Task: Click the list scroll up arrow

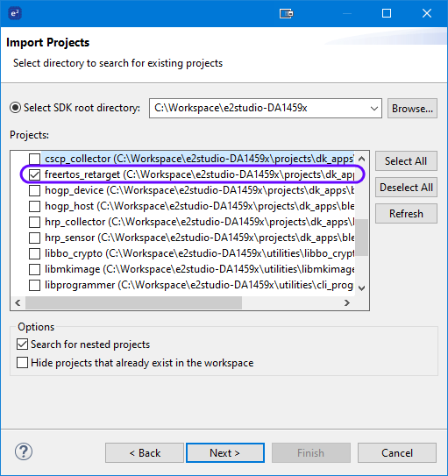Action: pyautogui.click(x=361, y=159)
